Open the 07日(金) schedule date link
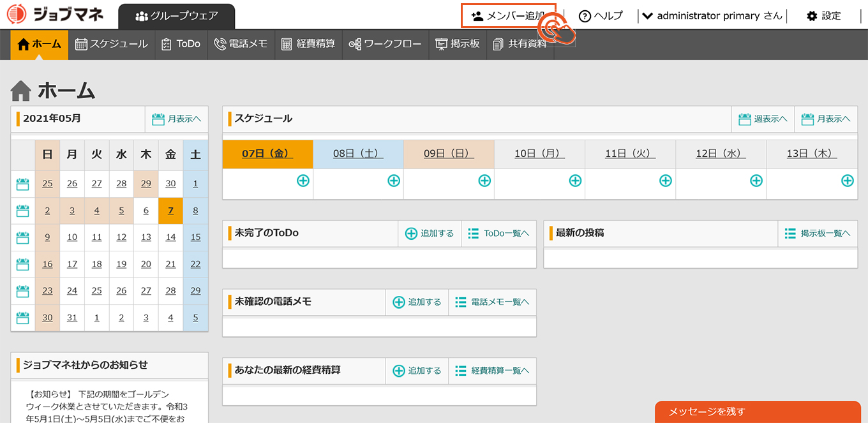This screenshot has height=423, width=868. (x=267, y=154)
